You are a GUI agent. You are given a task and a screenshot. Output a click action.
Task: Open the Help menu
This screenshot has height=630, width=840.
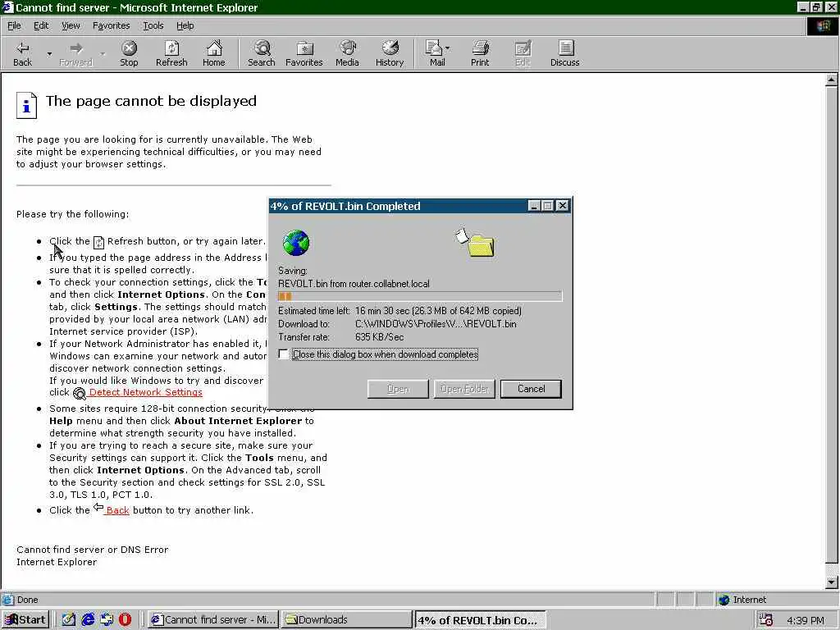point(185,25)
